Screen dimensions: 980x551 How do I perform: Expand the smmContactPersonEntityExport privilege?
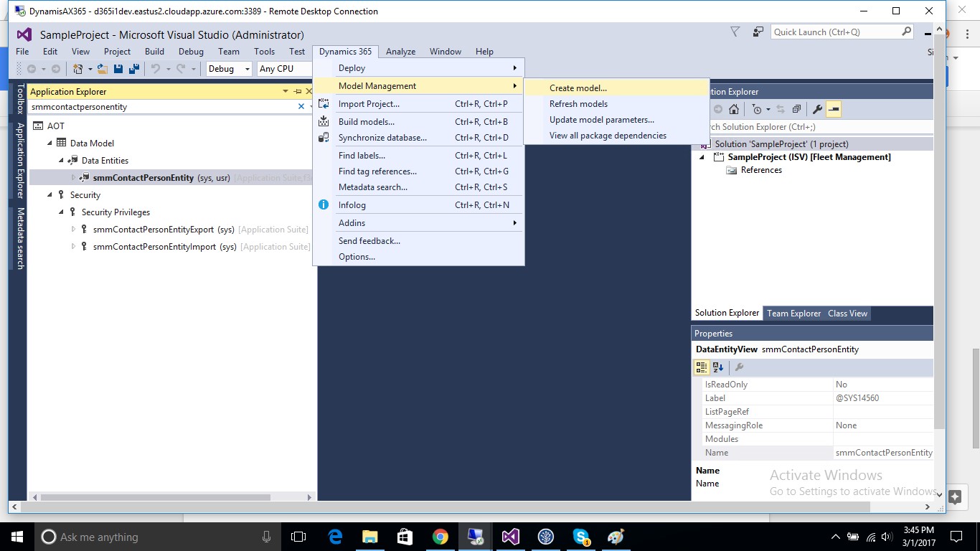pos(73,230)
